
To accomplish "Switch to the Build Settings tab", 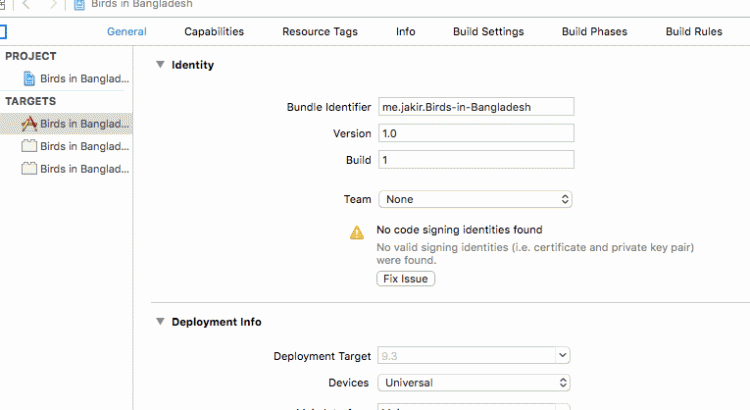I will 488,31.
